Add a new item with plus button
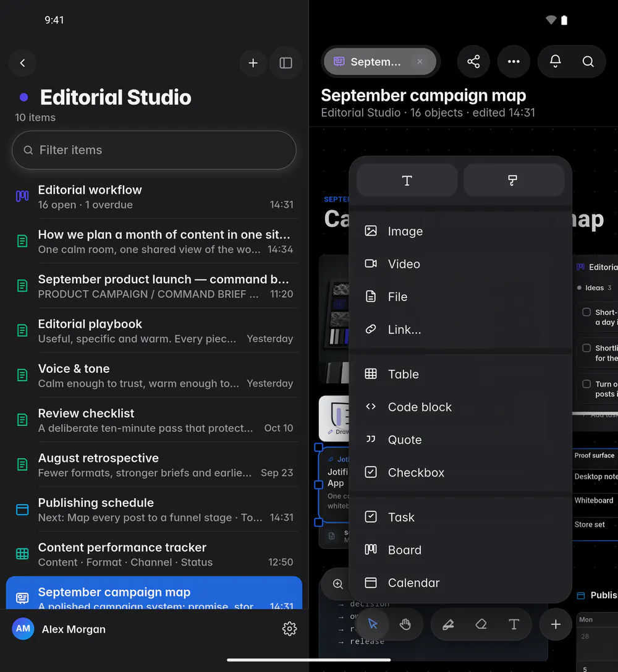 253,63
